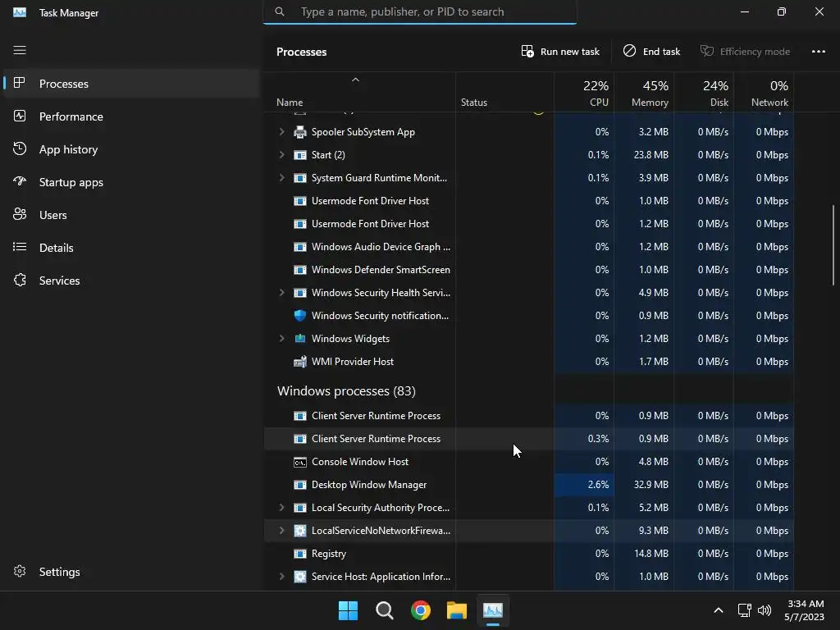This screenshot has height=630, width=840.
Task: Click the Windows Widgets icon
Action: click(x=300, y=339)
